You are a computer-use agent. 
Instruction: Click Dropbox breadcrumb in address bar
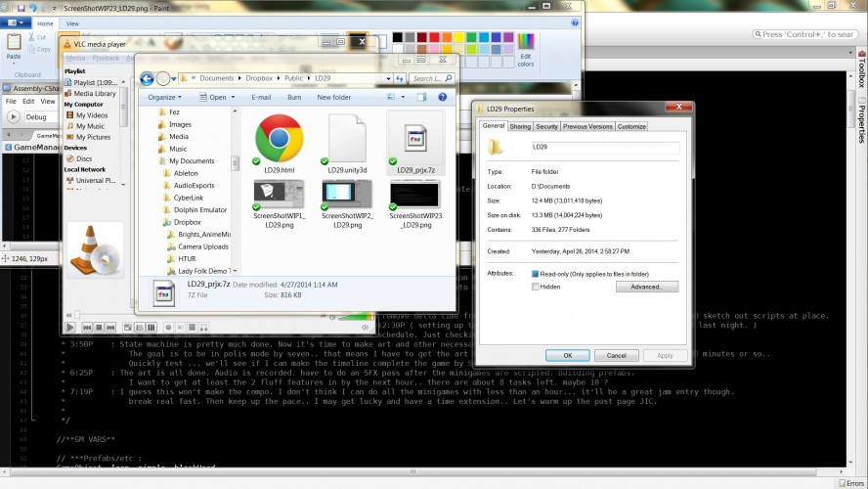(x=259, y=78)
